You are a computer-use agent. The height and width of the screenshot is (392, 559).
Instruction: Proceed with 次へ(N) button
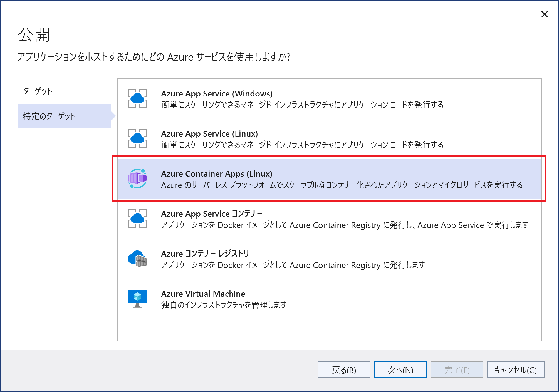[400, 369]
